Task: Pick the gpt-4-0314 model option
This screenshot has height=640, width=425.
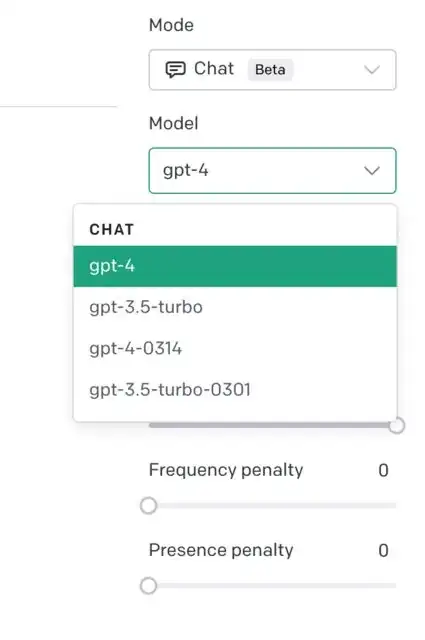Action: pyautogui.click(x=235, y=349)
